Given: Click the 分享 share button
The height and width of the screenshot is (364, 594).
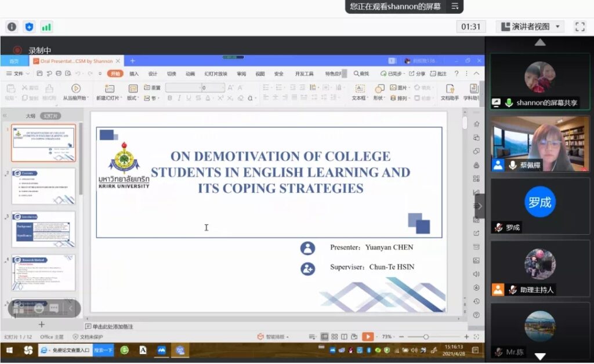Looking at the screenshot, I should [x=417, y=74].
